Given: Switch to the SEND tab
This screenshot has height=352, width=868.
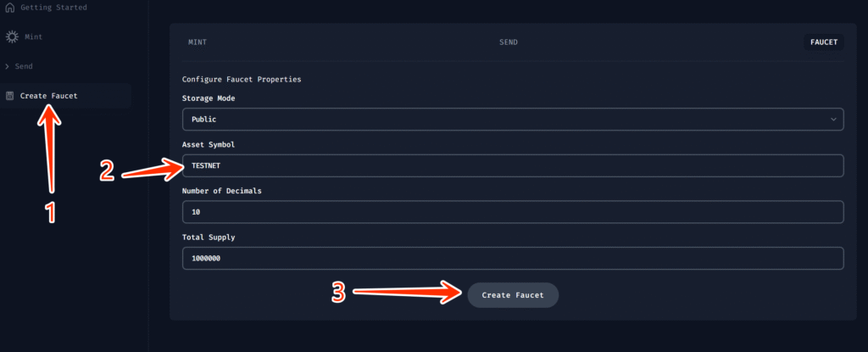Looking at the screenshot, I should tap(509, 42).
